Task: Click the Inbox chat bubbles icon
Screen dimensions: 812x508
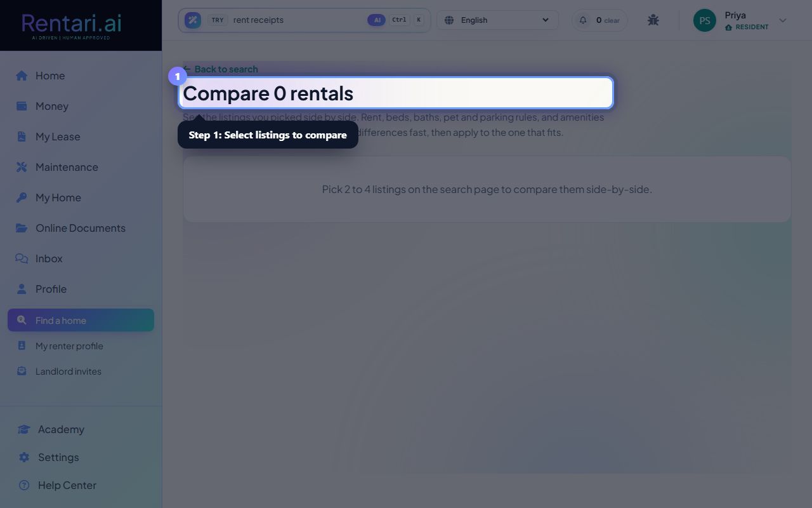Action: 22,258
